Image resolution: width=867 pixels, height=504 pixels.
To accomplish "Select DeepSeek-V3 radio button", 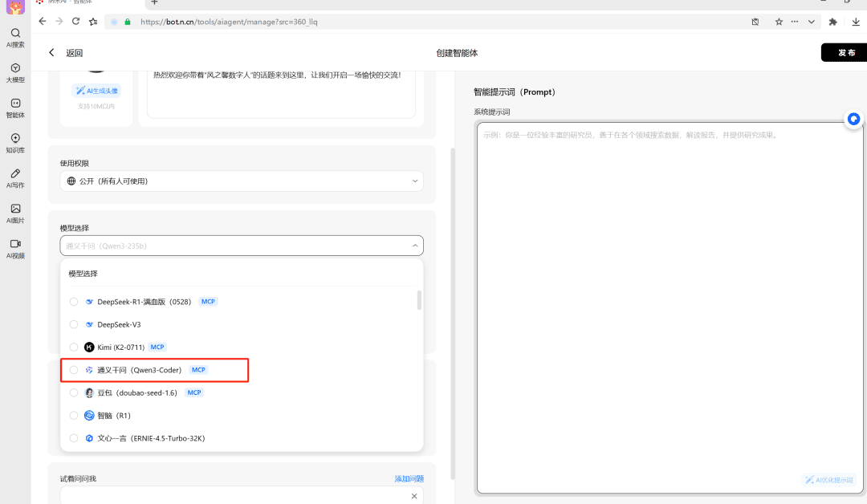I will point(74,324).
